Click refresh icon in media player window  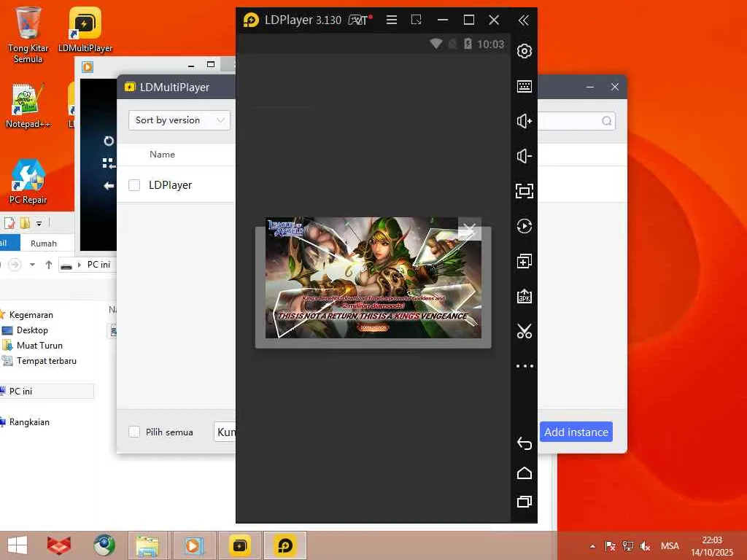click(x=109, y=141)
